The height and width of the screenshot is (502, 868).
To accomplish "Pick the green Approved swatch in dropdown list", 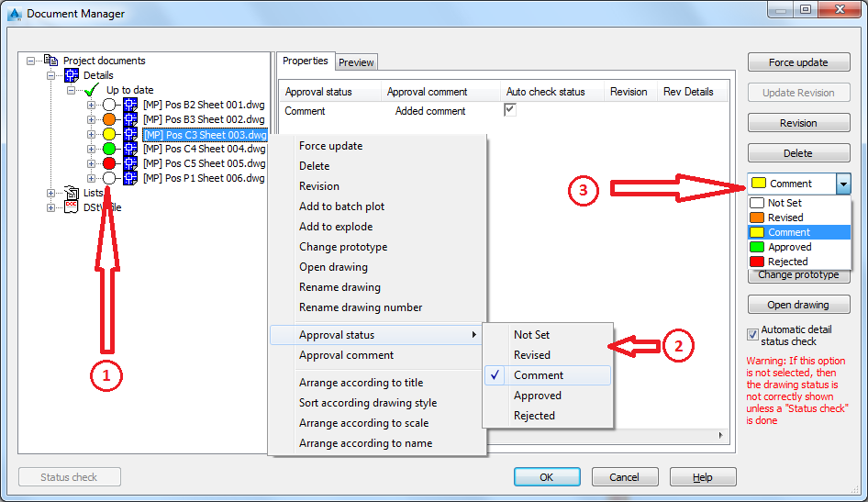I will 757,247.
